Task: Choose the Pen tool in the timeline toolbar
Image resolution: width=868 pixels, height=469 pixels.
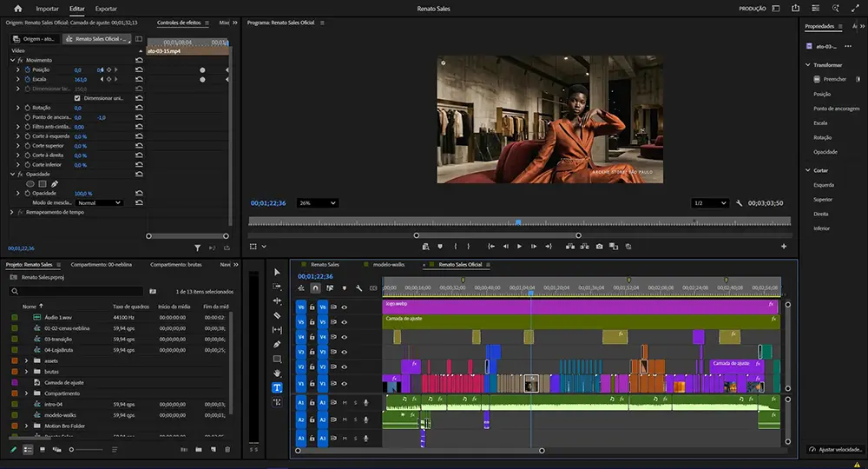Action: 277,345
